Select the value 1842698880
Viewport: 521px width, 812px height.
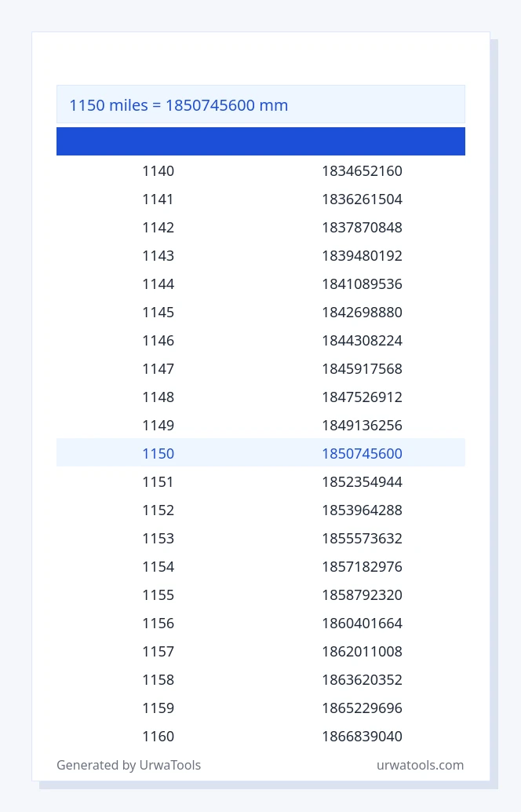click(363, 313)
